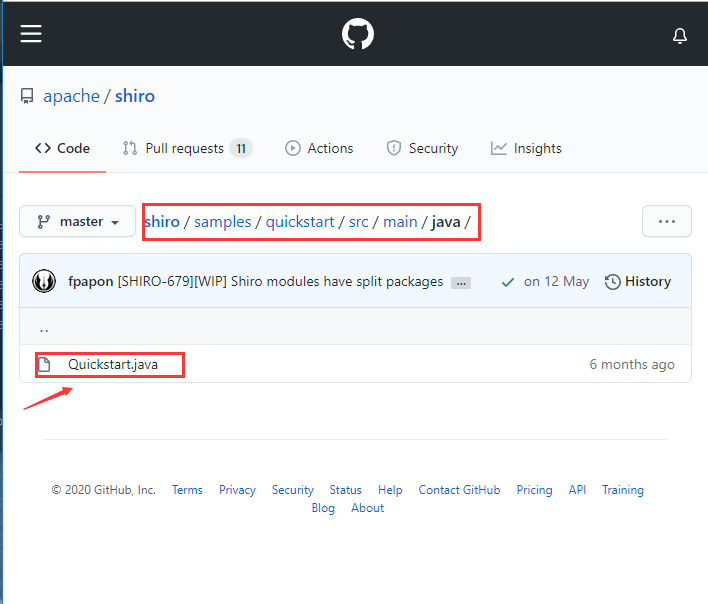Show commit check status checkmark

(508, 282)
